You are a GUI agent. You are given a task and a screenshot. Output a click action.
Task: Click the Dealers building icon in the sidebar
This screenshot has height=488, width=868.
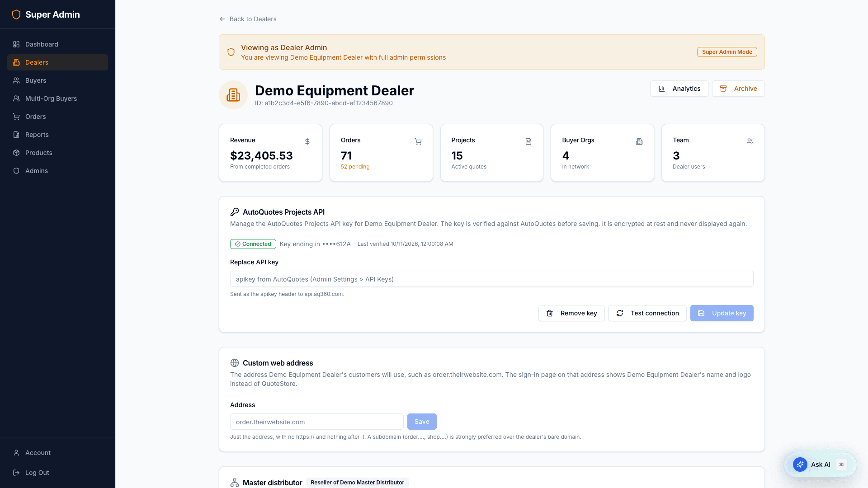pyautogui.click(x=16, y=62)
